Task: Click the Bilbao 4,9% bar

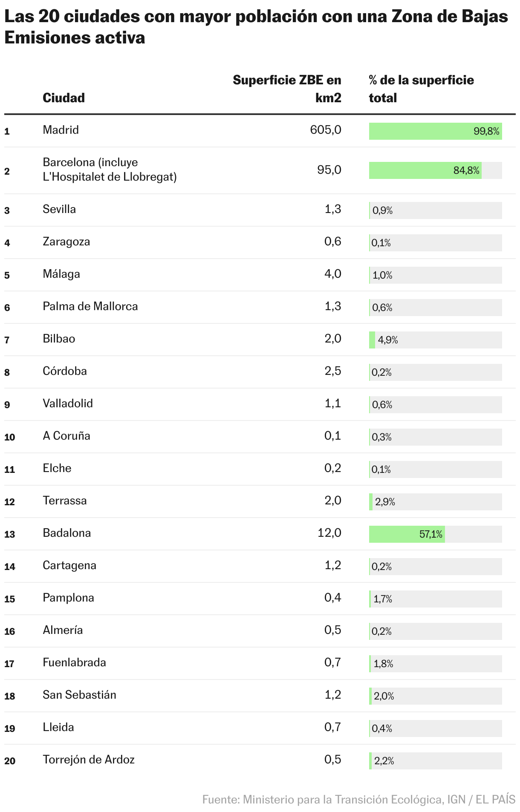Action: [373, 340]
